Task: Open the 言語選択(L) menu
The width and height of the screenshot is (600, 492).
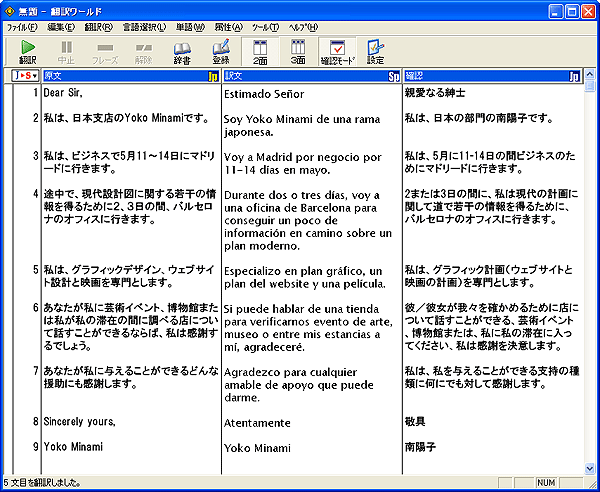Action: point(144,27)
